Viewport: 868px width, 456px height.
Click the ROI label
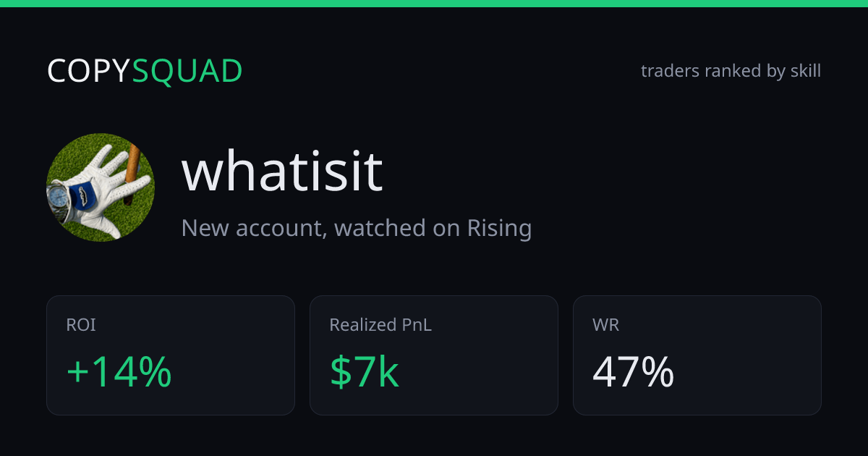pyautogui.click(x=81, y=325)
